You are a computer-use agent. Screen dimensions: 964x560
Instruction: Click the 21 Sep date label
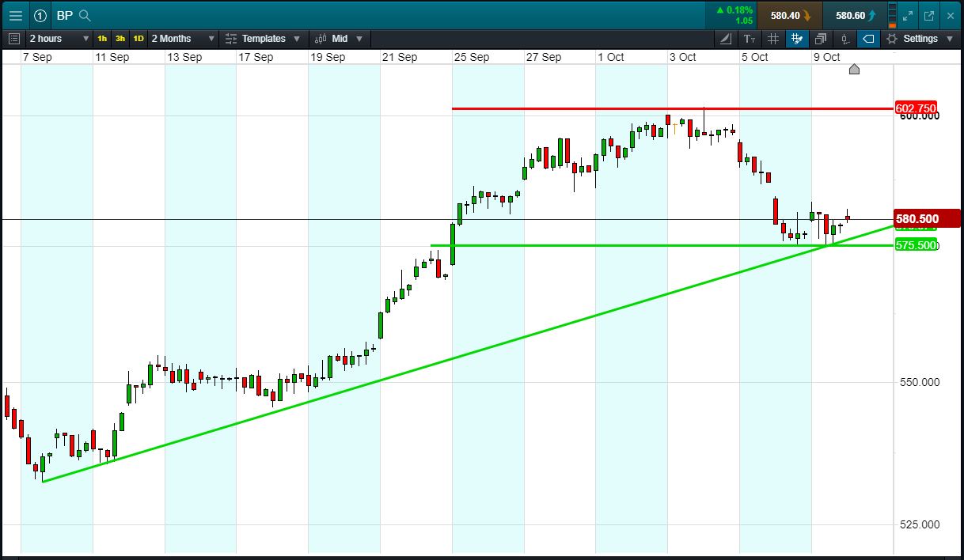[400, 57]
